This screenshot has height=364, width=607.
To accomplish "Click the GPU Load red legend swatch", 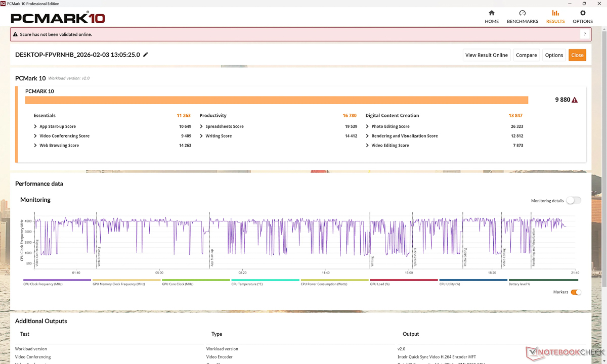I will pos(404,280).
